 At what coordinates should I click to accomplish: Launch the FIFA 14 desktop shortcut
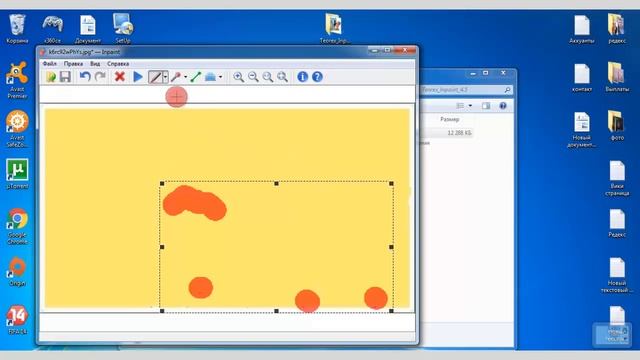17,320
